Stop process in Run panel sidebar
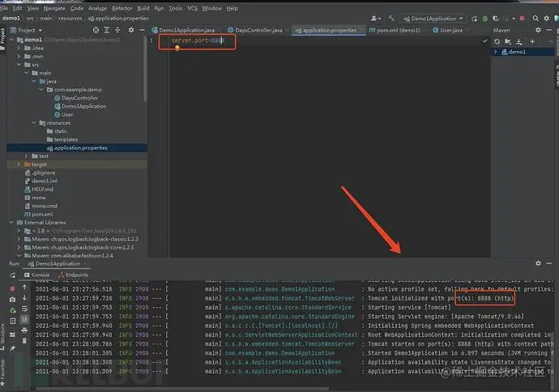This screenshot has height=392, width=559. tap(12, 288)
